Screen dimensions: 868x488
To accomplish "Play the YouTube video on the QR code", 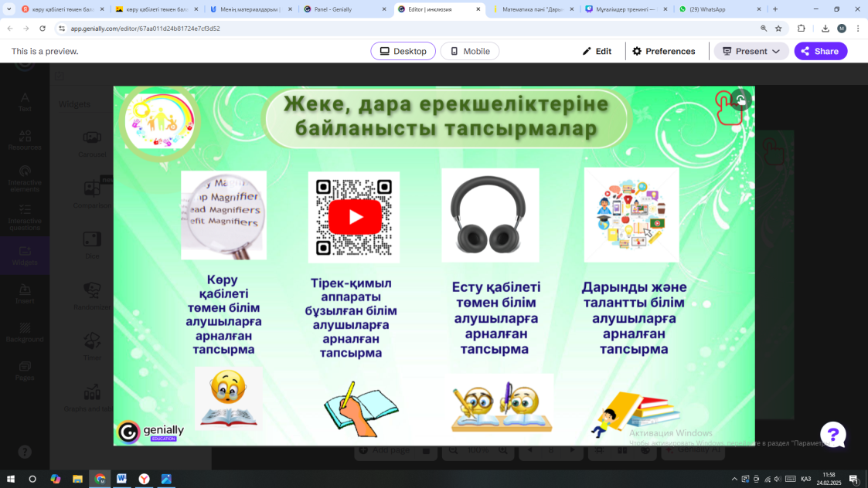I will tap(354, 217).
